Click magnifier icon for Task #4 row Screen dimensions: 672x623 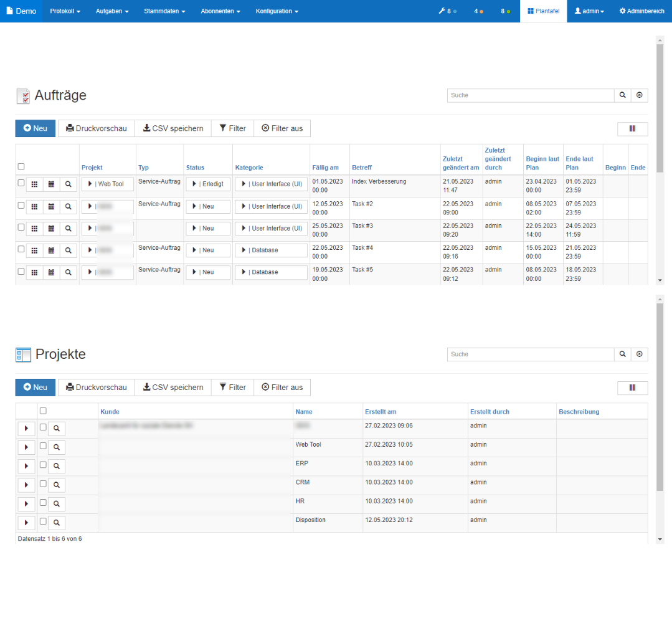68,250
